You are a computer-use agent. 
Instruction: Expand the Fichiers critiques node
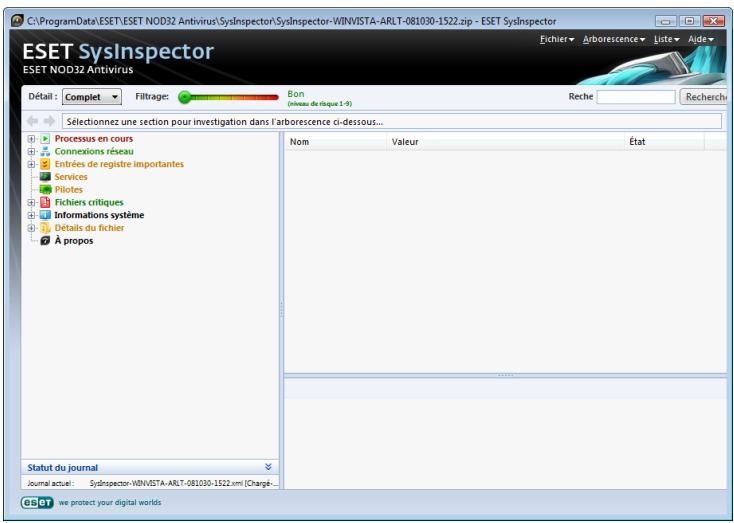31,203
